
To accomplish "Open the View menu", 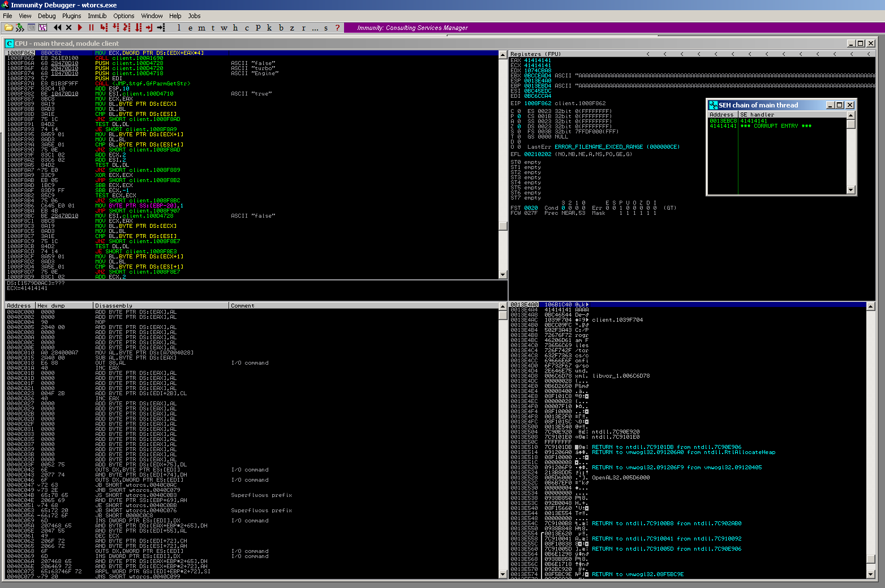I will click(x=25, y=16).
